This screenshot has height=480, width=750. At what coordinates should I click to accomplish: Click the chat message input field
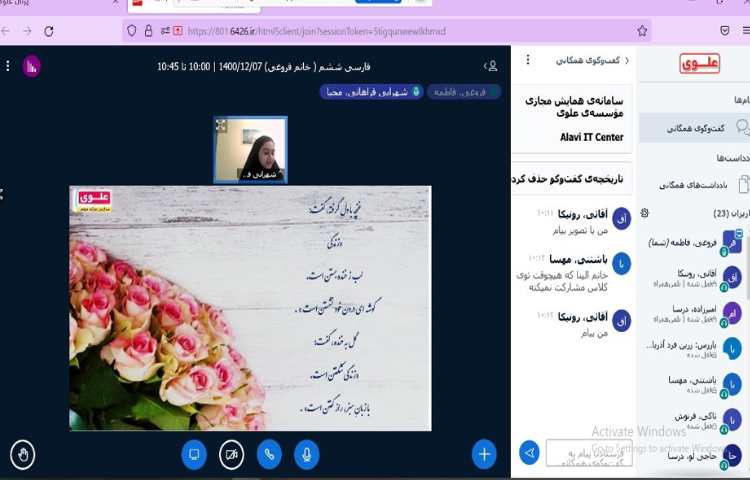(588, 453)
